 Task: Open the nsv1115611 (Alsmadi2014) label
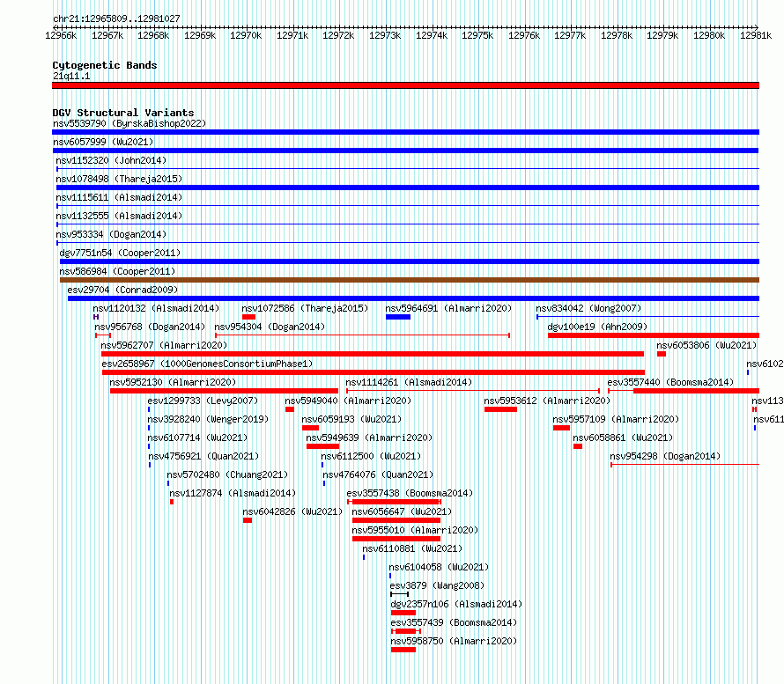click(x=119, y=197)
